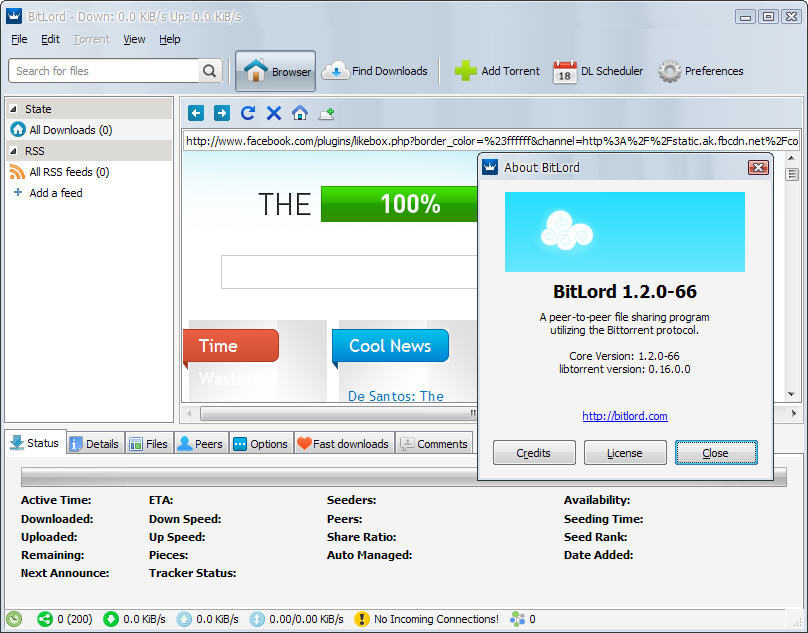The height and width of the screenshot is (633, 808).
Task: Switch to the Options tab
Action: (x=261, y=444)
